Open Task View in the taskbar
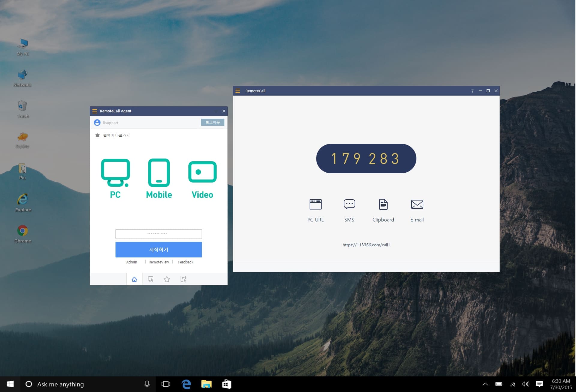This screenshot has height=392, width=576. [166, 384]
